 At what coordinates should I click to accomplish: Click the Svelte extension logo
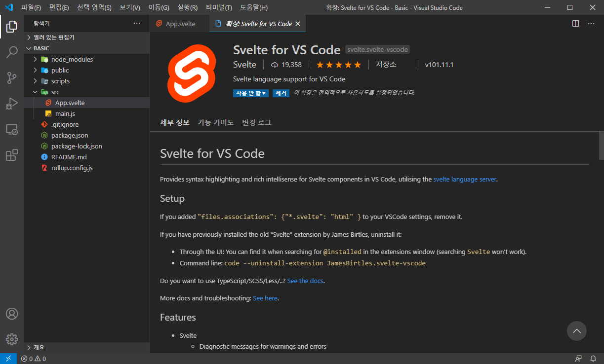tap(192, 73)
